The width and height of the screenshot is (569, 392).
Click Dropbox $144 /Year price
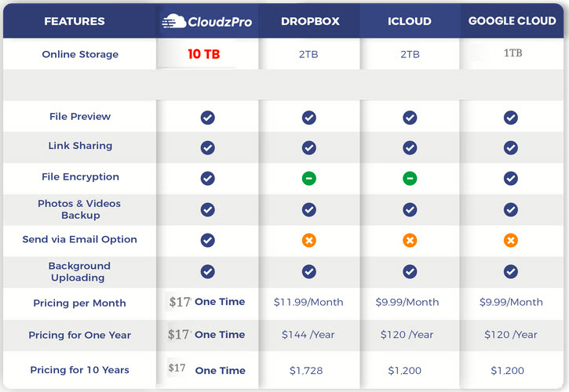308,334
